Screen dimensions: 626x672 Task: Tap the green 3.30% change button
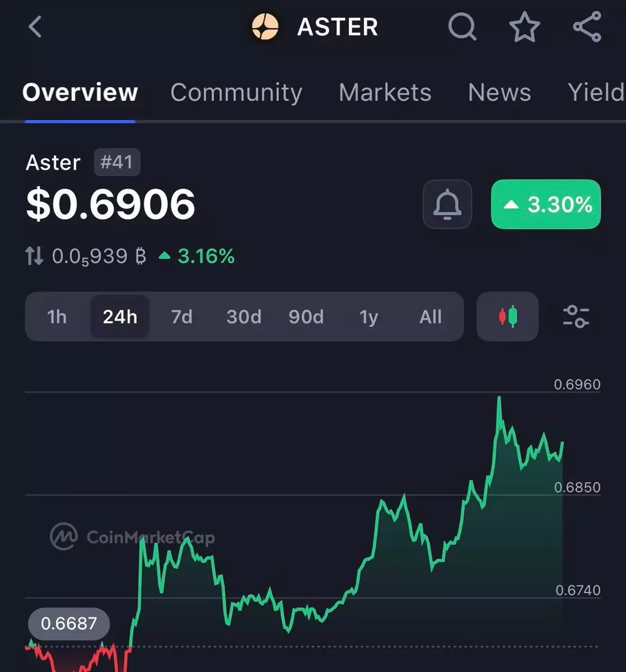click(546, 204)
